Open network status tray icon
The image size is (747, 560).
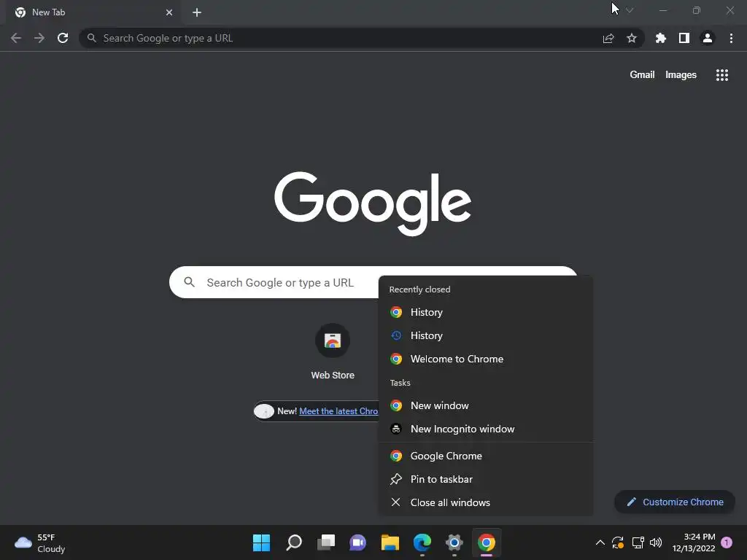(x=638, y=542)
